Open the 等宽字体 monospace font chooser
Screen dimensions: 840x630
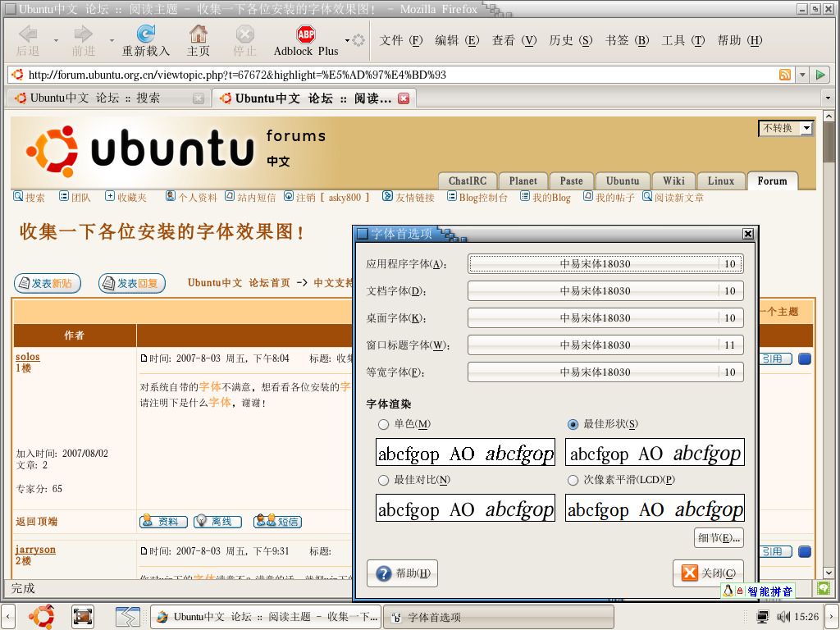[x=605, y=372]
